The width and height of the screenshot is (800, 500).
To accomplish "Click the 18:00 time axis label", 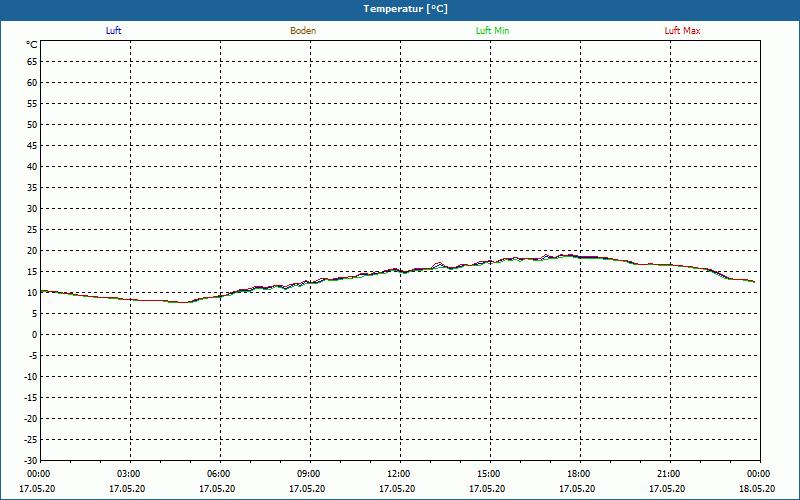I will (578, 474).
